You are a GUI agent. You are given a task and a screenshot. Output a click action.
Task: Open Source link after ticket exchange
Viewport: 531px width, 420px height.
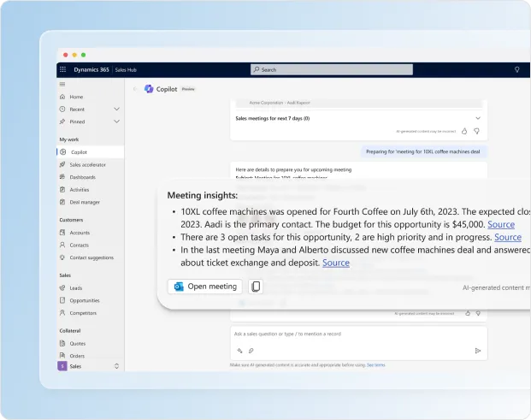tap(335, 263)
